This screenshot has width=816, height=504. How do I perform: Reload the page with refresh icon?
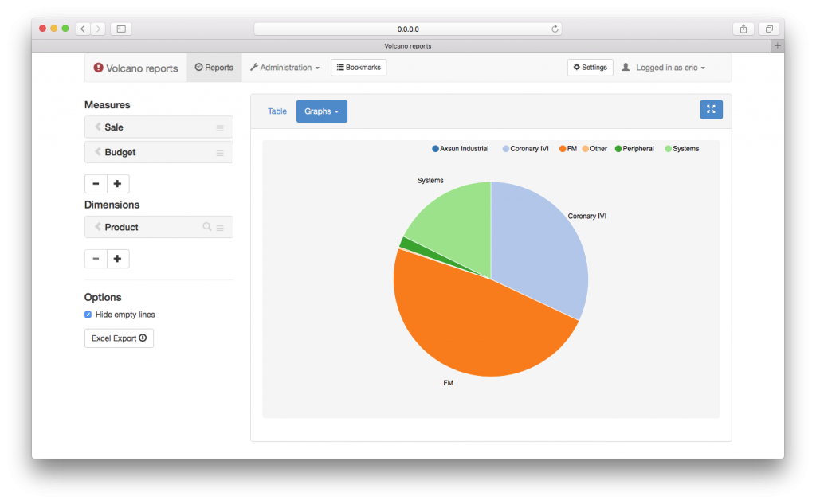555,29
